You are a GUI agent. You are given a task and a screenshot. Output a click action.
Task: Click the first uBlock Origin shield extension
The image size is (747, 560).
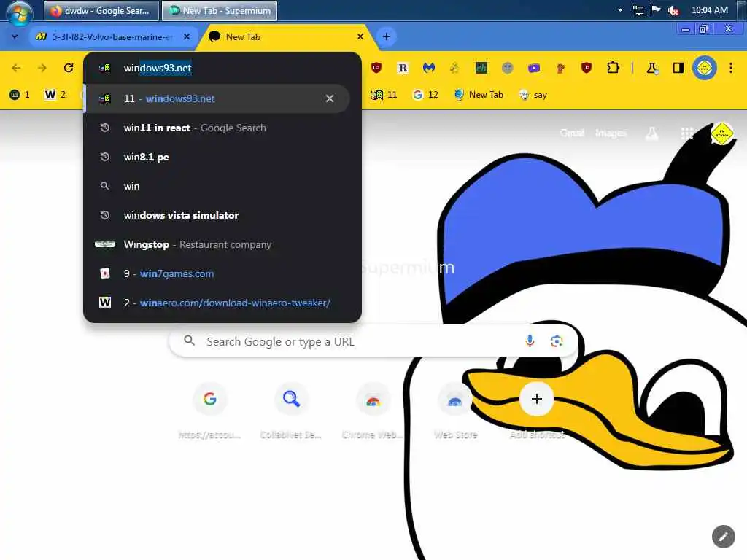tap(376, 68)
